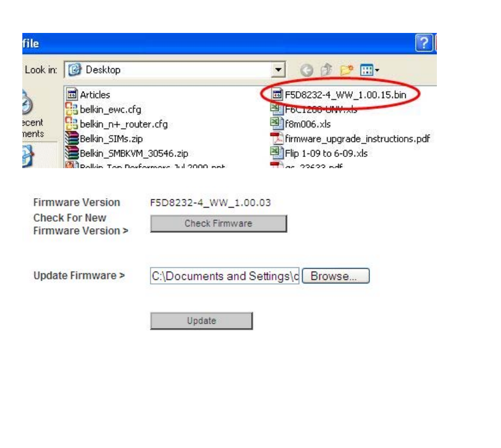The image size is (501, 448).
Task: Select F5D8232-4_WW_1.00.15.bin file
Action: point(339,95)
